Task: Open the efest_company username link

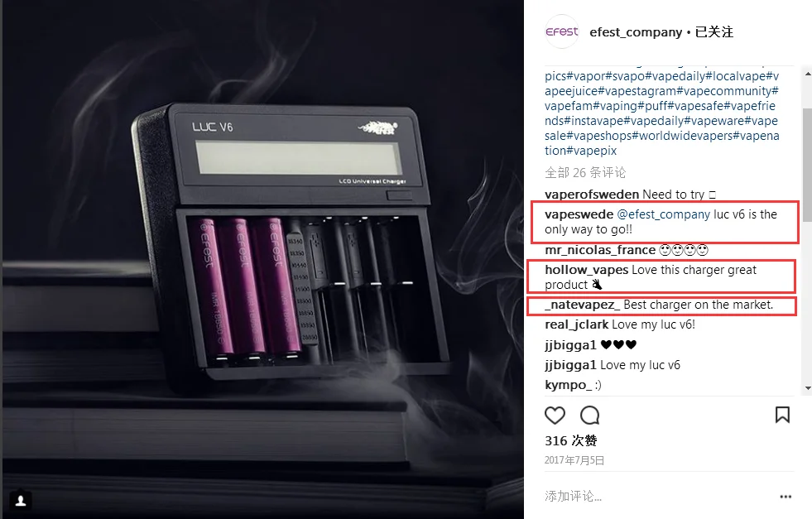Action: click(x=636, y=32)
